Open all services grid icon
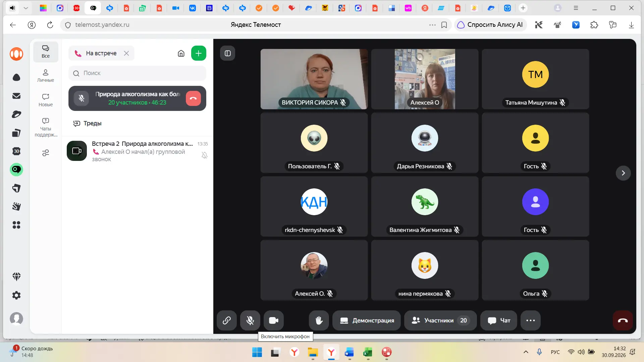Image resolution: width=644 pixels, height=362 pixels. pos(16,225)
